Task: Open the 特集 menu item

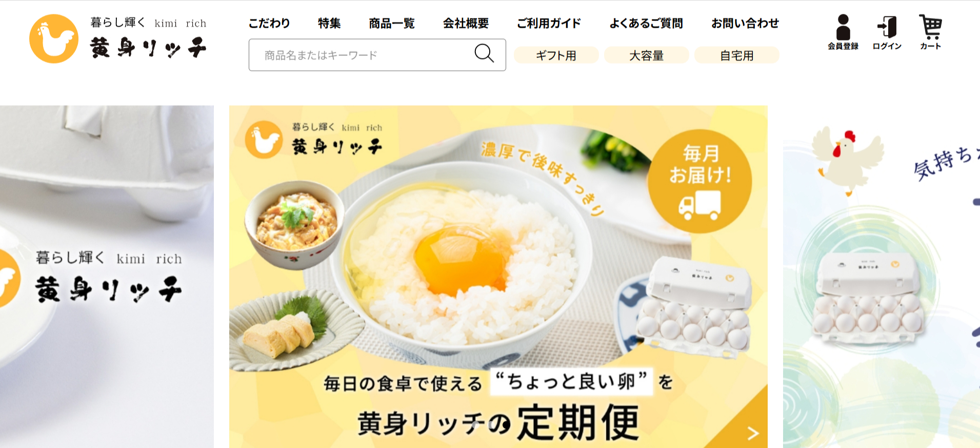Action: point(329,23)
